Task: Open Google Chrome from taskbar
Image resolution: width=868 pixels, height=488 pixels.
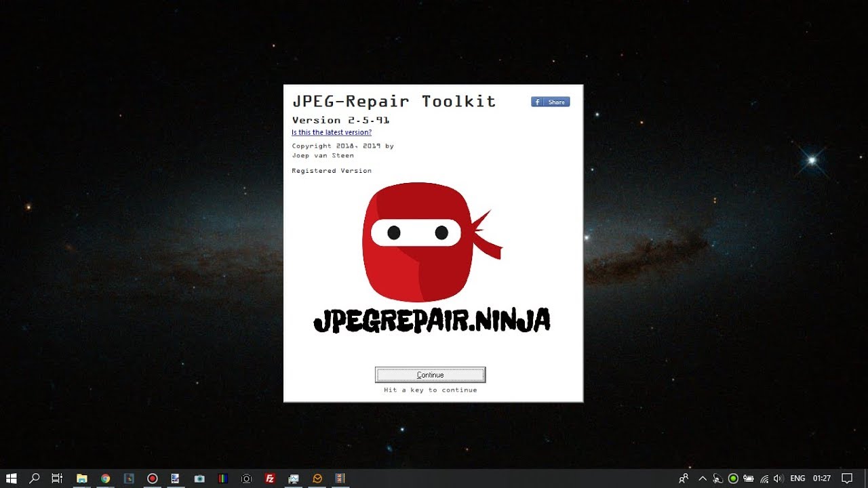Action: [105, 479]
